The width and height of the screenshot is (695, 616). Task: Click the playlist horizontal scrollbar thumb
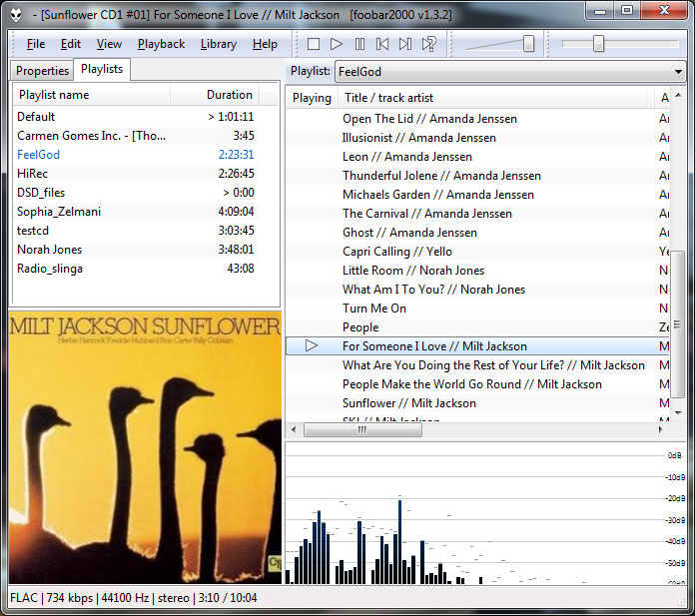point(362,429)
